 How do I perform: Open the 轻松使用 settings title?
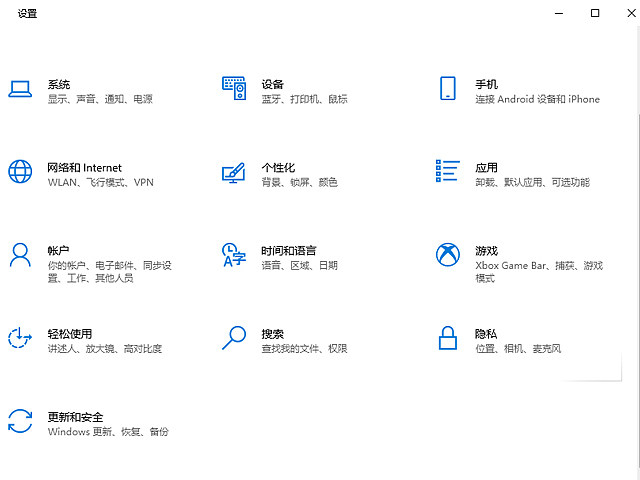[70, 334]
